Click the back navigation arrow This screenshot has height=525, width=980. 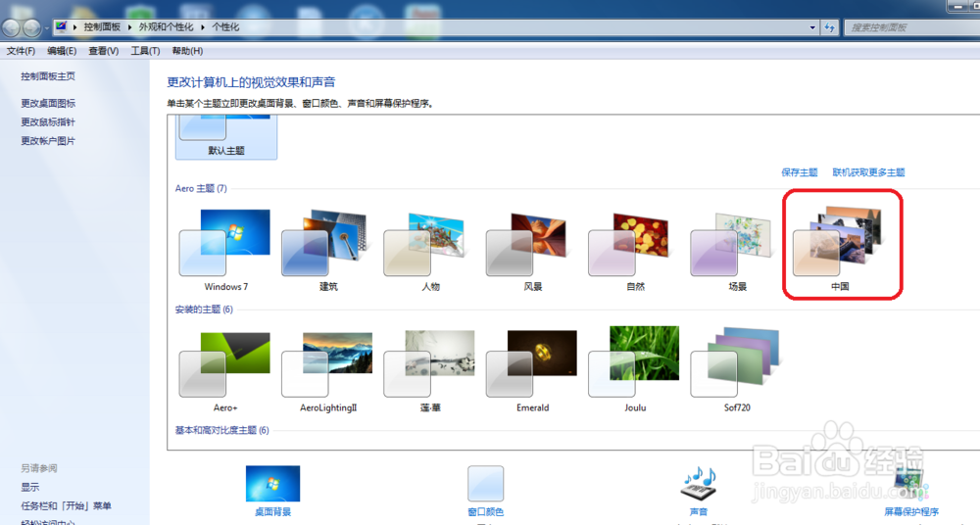click(x=11, y=27)
